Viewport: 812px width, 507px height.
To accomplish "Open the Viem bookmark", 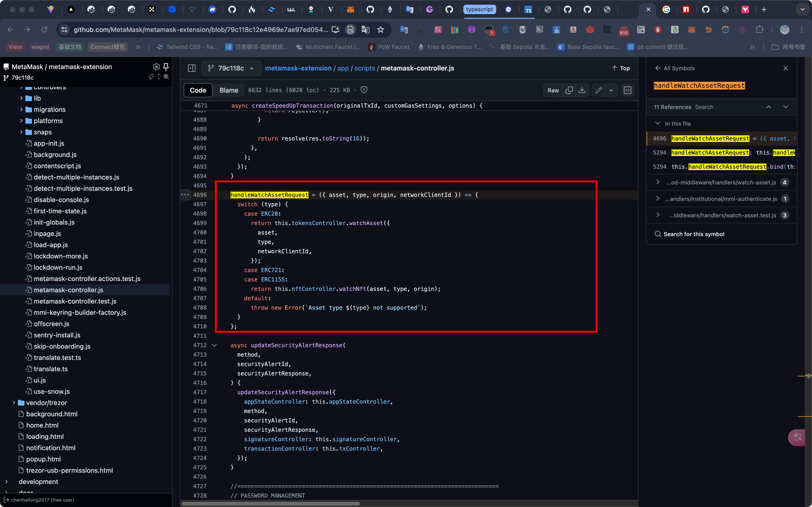I will pos(15,47).
